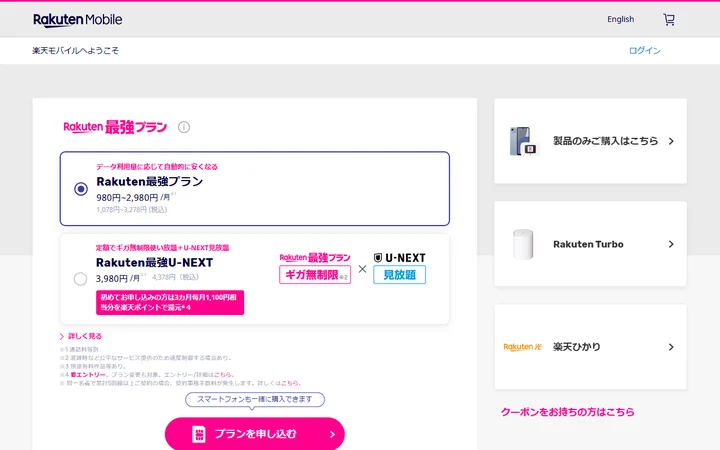Click Rakuten Turbo router image

click(x=523, y=244)
